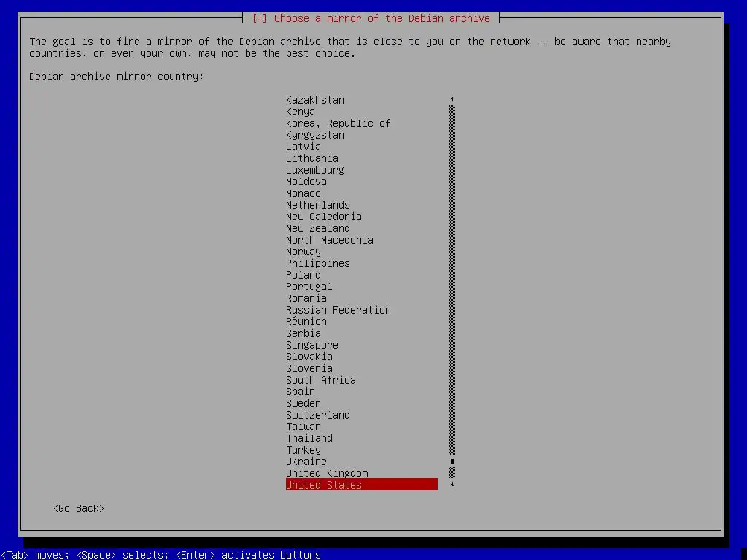This screenshot has height=560, width=747.
Task: Choose Kenya as mirror country
Action: [x=300, y=112]
